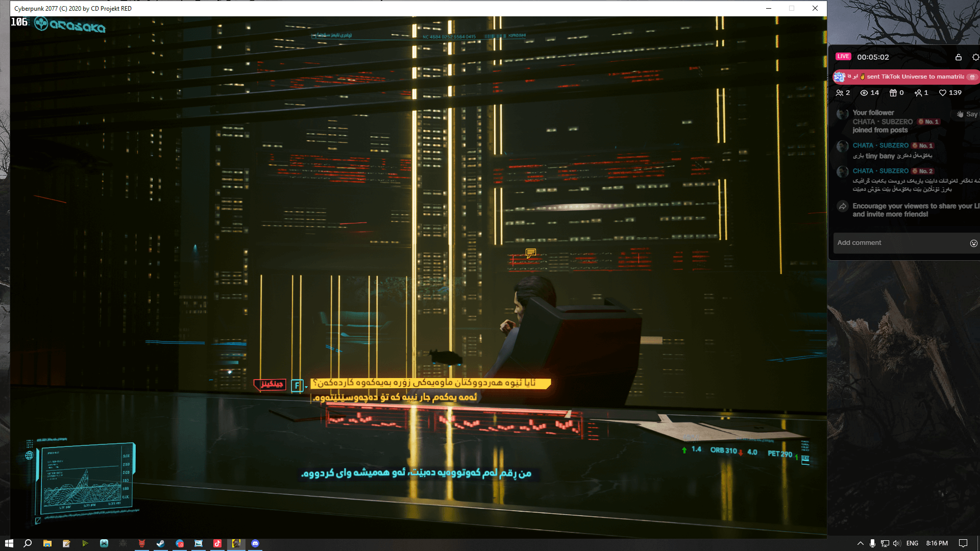Open the Windows Start menu

[10, 544]
